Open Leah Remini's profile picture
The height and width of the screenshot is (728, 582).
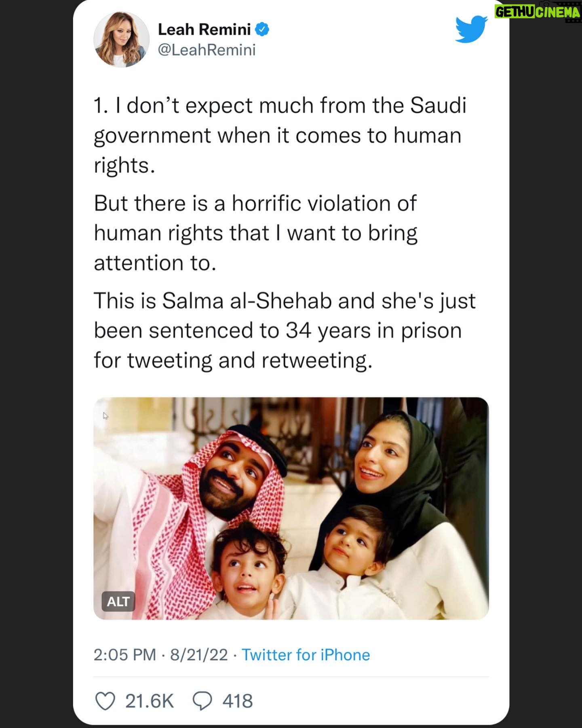(122, 39)
